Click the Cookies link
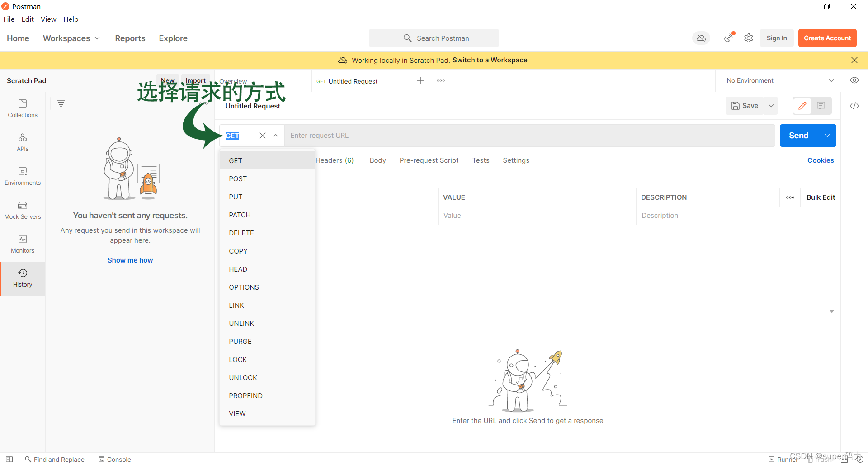The height and width of the screenshot is (465, 868). [821, 160]
